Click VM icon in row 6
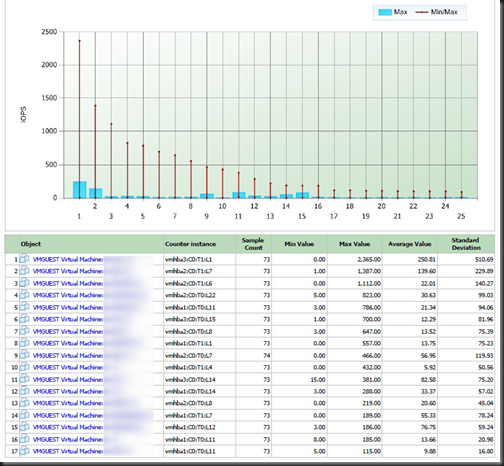The image size is (504, 466). [25, 319]
